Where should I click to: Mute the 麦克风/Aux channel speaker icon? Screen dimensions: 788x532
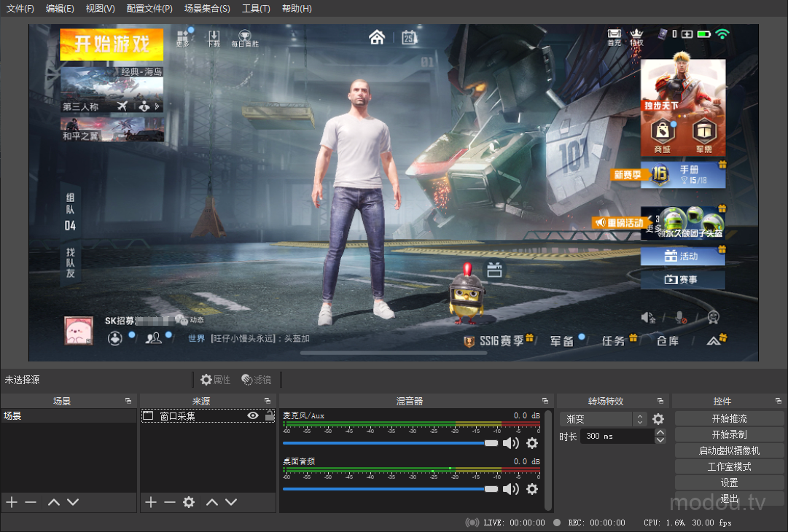click(x=511, y=443)
